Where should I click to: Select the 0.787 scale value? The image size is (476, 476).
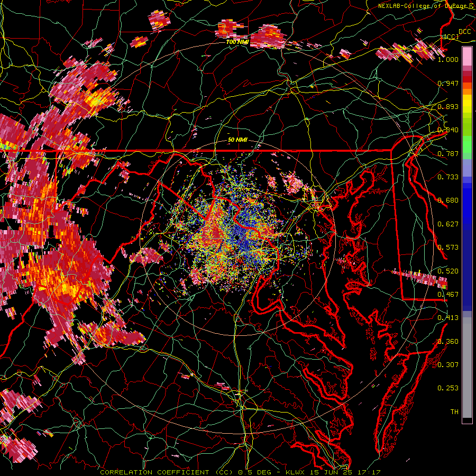[x=448, y=153]
